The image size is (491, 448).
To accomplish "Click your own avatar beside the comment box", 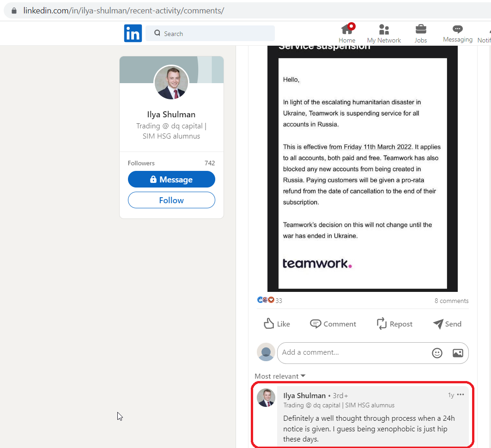I will [x=266, y=352].
